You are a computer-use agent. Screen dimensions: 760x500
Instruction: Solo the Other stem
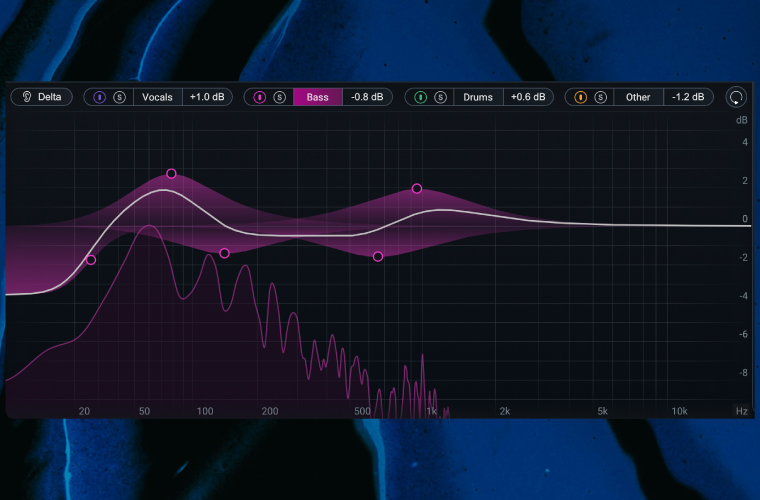coord(599,97)
